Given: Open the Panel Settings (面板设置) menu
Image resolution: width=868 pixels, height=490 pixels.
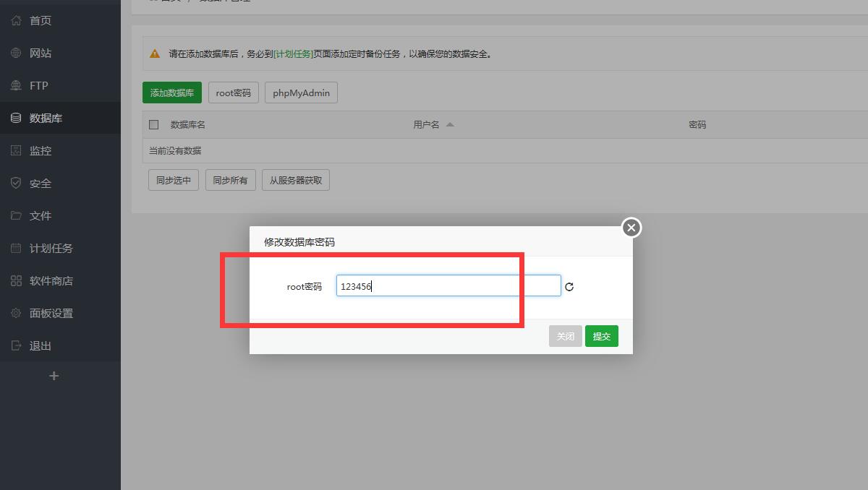Looking at the screenshot, I should (51, 313).
